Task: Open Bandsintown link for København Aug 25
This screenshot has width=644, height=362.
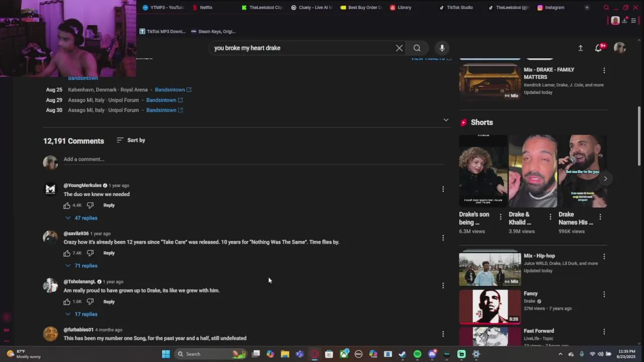Action: pyautogui.click(x=173, y=89)
